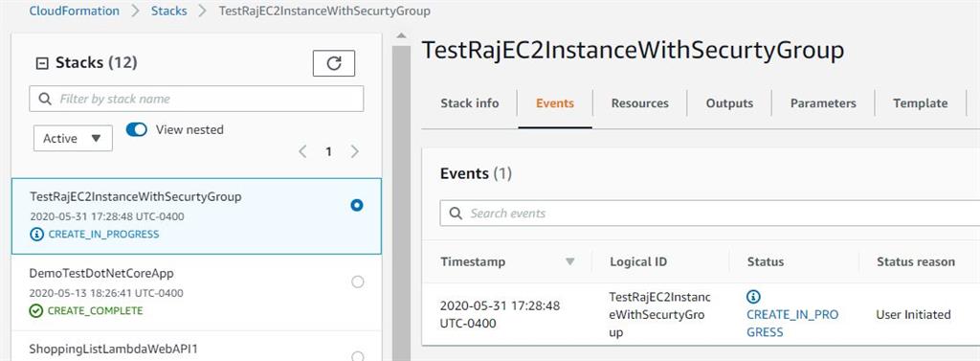Image resolution: width=980 pixels, height=361 pixels.
Task: Toggle the View nested switch
Action: point(136,129)
